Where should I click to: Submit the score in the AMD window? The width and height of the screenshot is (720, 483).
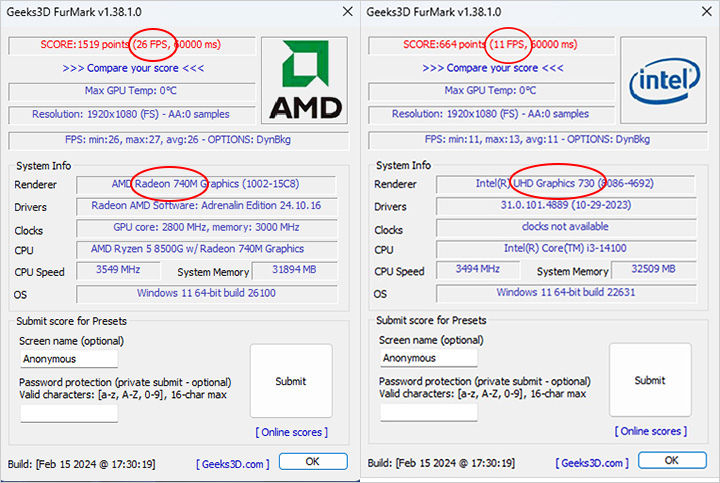(291, 381)
